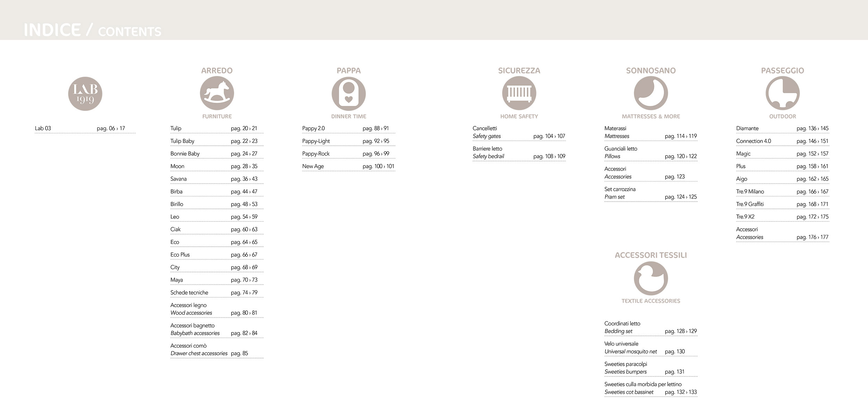Open the Bonnie Baby entry

217,153
